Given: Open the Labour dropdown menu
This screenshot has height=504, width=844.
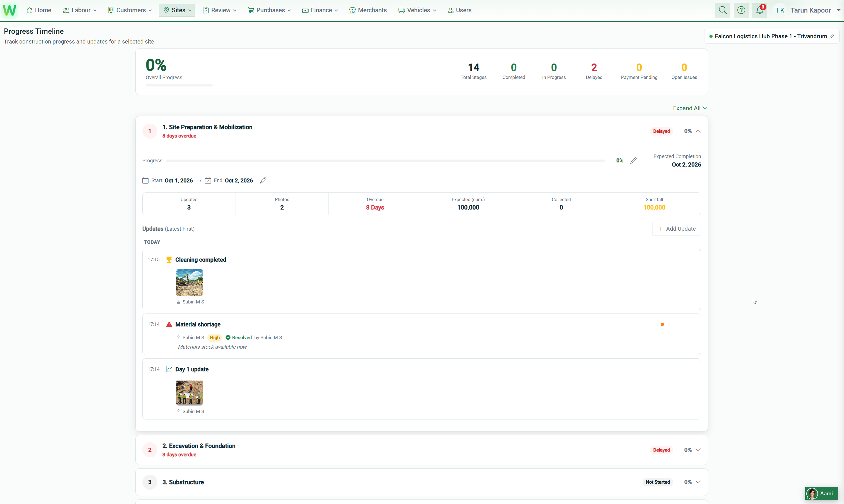Looking at the screenshot, I should click(80, 10).
